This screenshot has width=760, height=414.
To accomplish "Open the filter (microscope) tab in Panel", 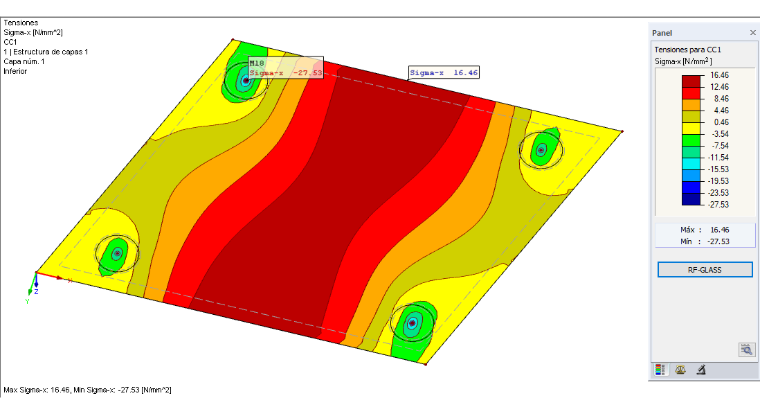I will [701, 370].
